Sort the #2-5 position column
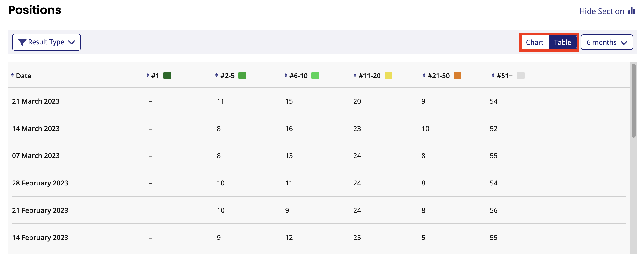 [216, 75]
